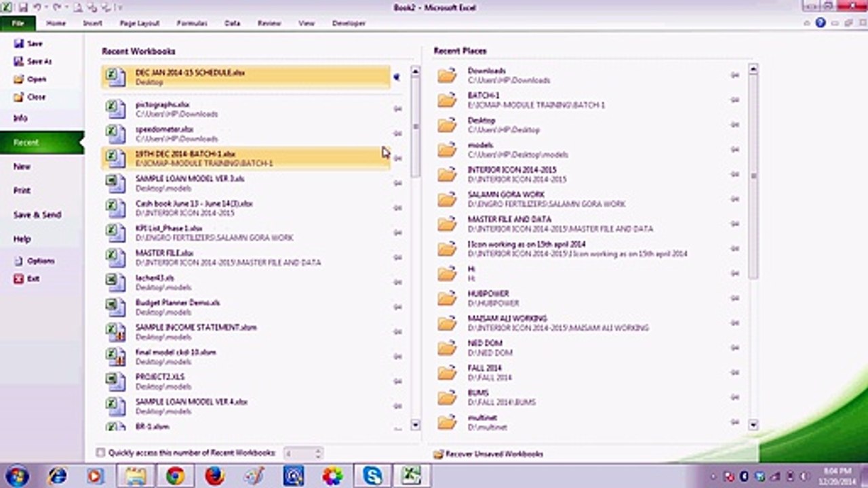Open the Developer tab
868x488 pixels.
click(x=349, y=23)
